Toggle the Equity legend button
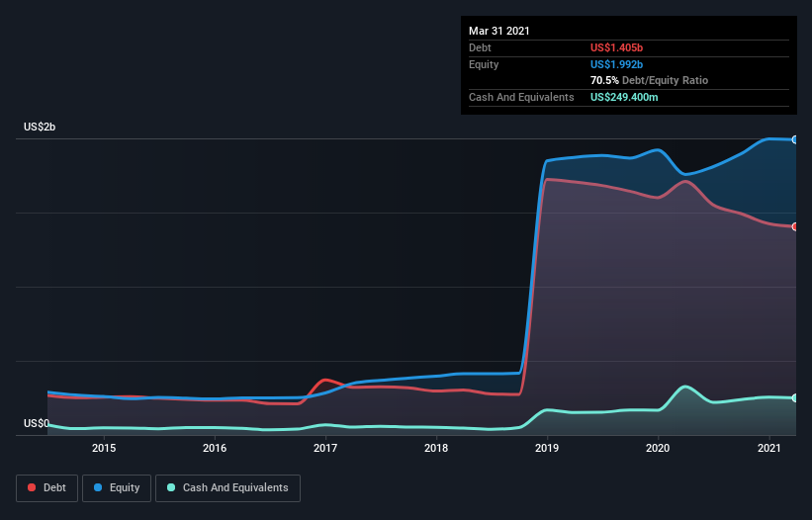Image resolution: width=812 pixels, height=520 pixels. coord(117,488)
